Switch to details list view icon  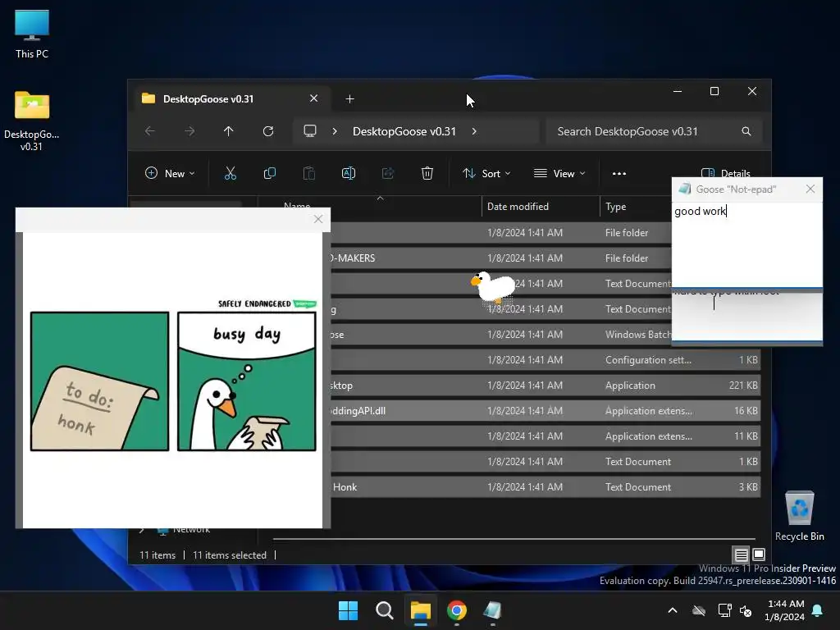tap(741, 555)
